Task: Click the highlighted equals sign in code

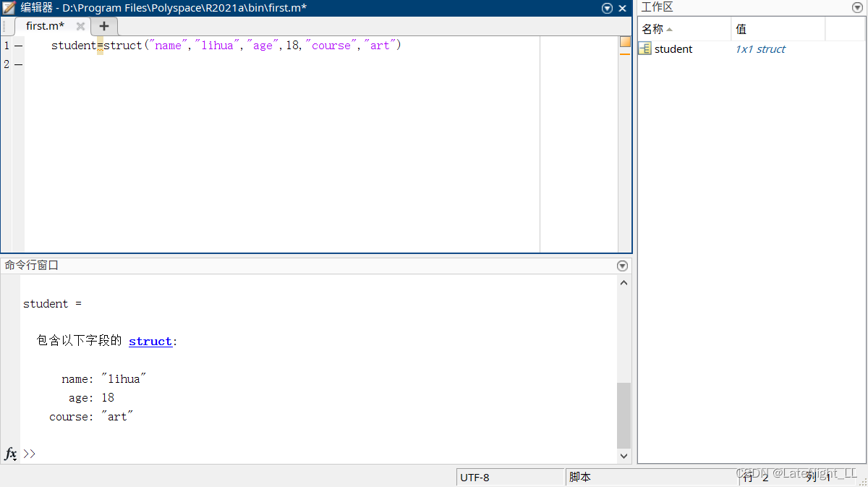Action: [x=100, y=46]
